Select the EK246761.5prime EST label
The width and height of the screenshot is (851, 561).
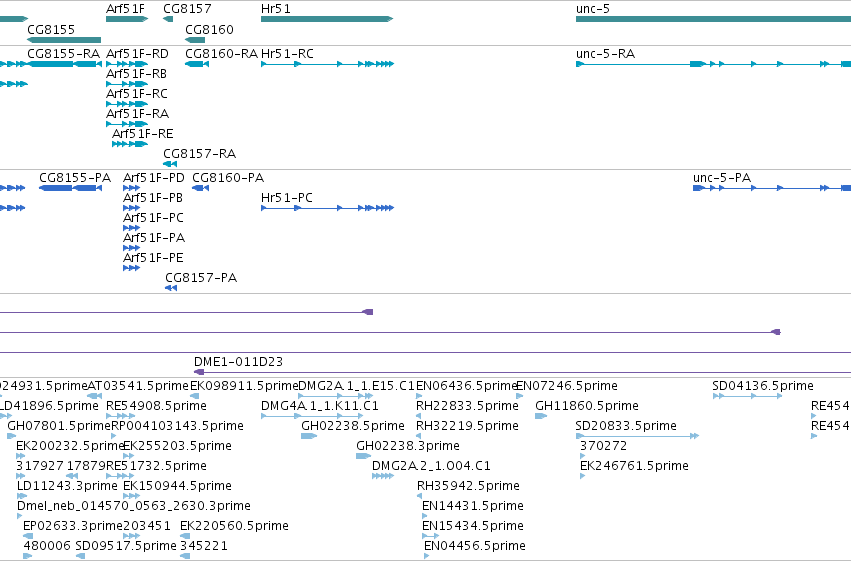[634, 466]
